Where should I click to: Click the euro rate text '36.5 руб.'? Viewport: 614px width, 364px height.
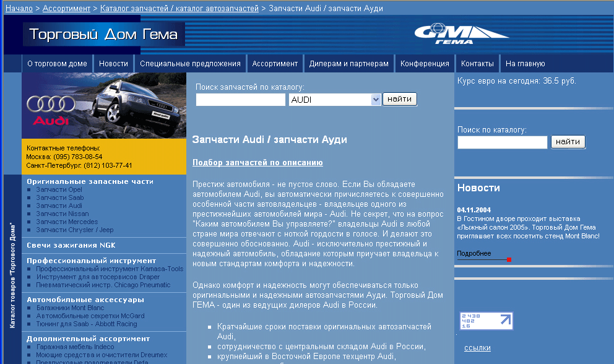click(x=559, y=81)
